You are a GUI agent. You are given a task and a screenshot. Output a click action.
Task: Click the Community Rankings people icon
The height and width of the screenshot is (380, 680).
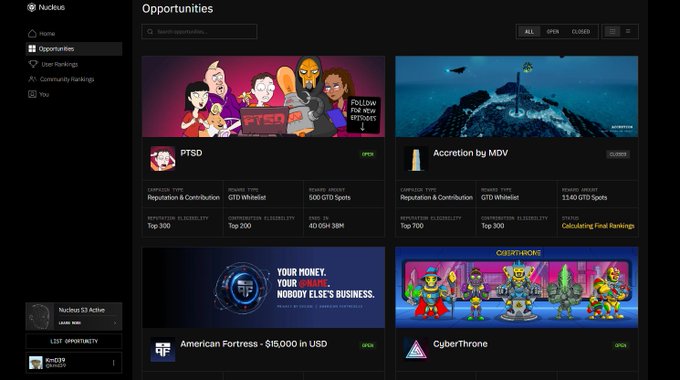[x=33, y=79]
